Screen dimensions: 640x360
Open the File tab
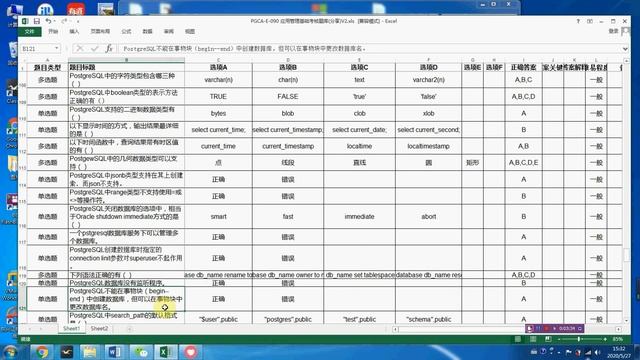point(29,31)
